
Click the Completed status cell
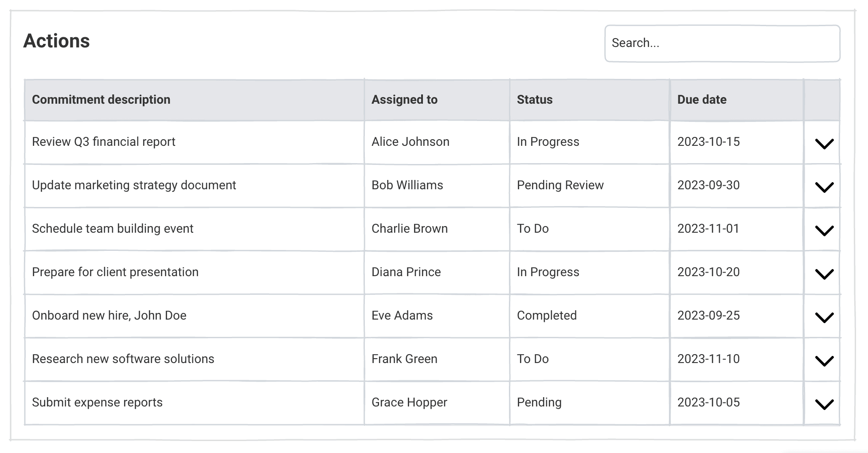click(547, 316)
